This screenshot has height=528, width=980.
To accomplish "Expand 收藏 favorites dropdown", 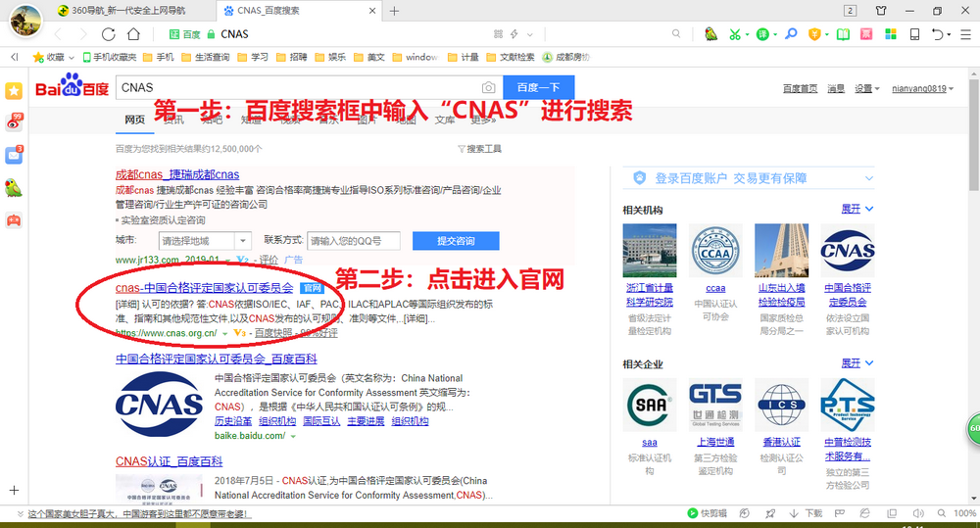I will tap(72, 58).
